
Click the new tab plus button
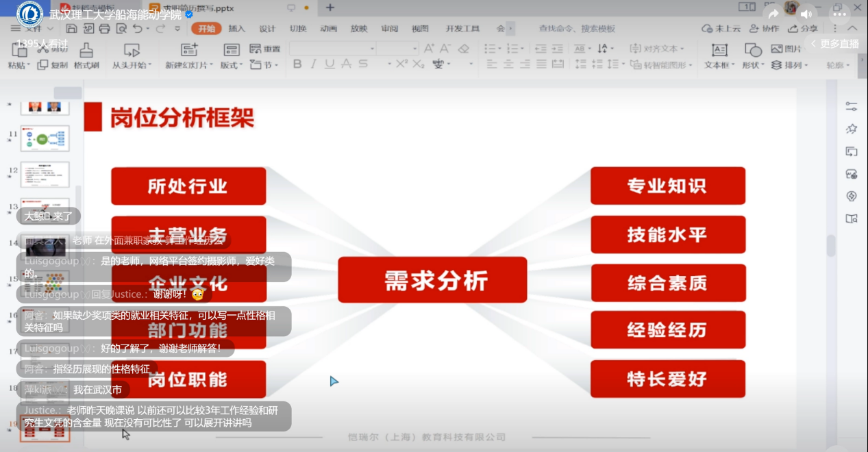coord(330,8)
